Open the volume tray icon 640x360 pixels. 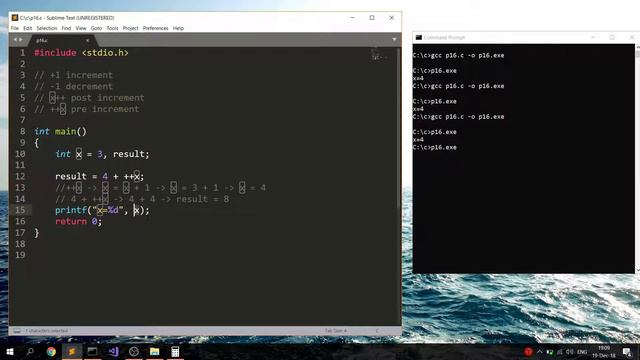click(569, 351)
